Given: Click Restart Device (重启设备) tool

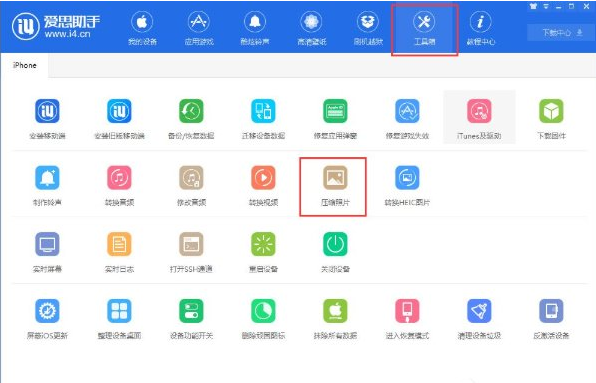Looking at the screenshot, I should (x=263, y=252).
